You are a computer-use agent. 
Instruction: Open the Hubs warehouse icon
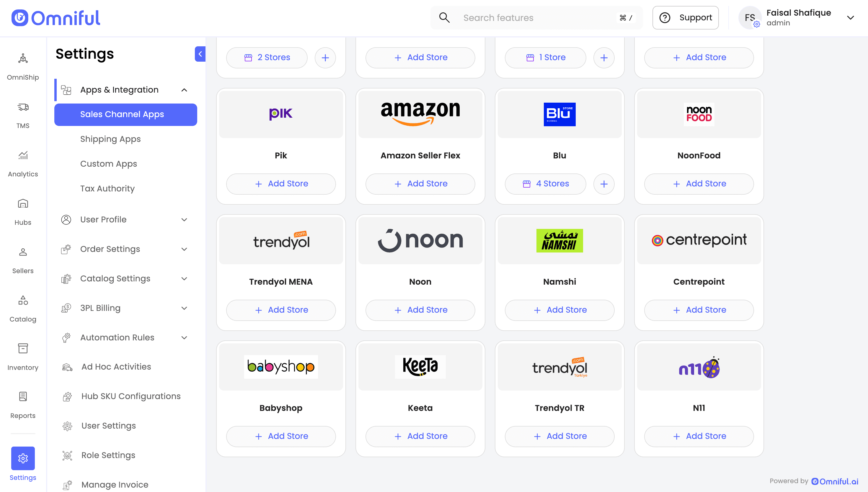pos(23,204)
